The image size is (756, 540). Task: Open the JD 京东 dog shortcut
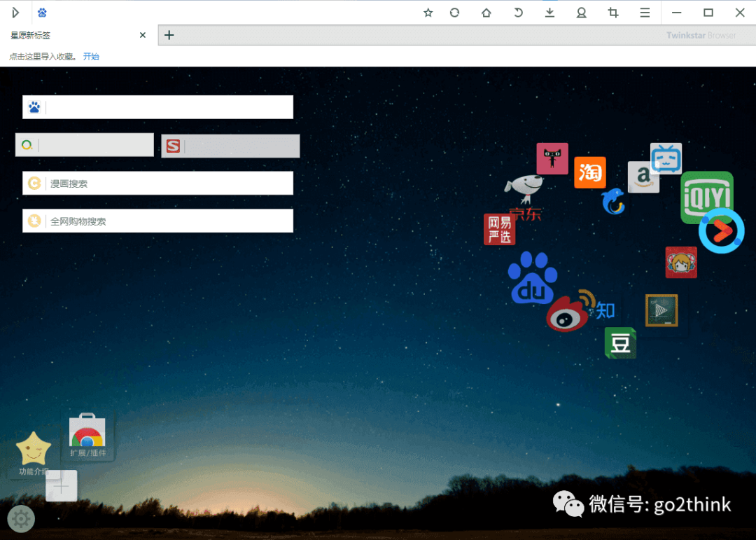tap(524, 197)
